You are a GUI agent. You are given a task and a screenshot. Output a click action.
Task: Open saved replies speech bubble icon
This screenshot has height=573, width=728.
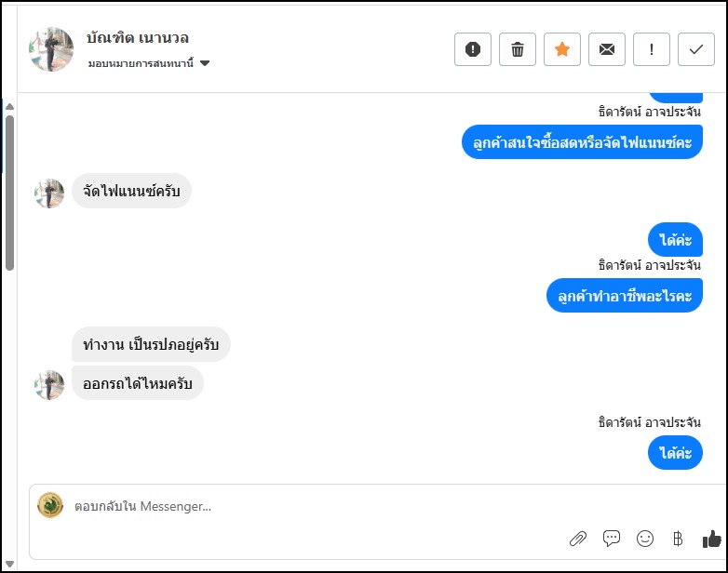point(612,539)
